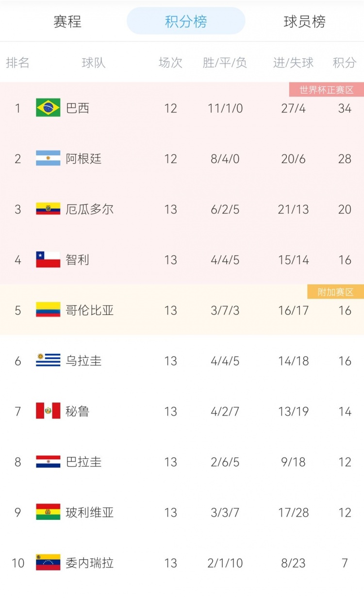This screenshot has height=598, width=364.
Task: Select the Peru flag icon
Action: point(48,411)
